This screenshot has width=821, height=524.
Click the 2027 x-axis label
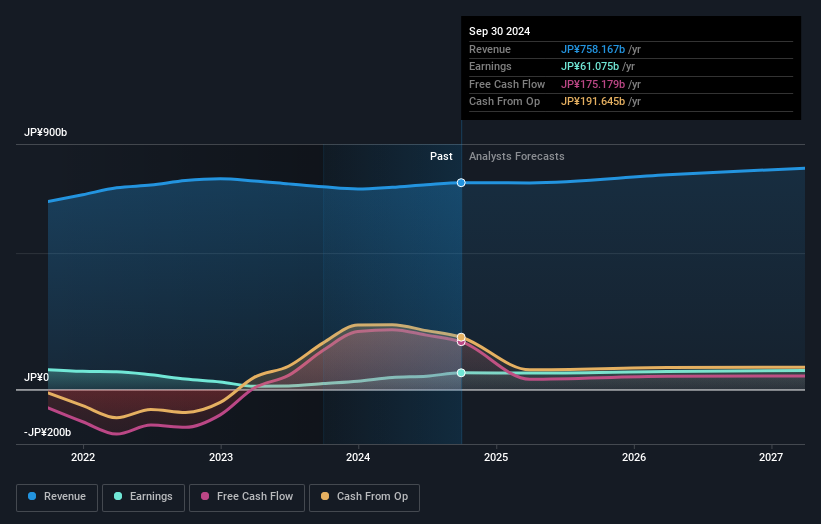click(771, 458)
